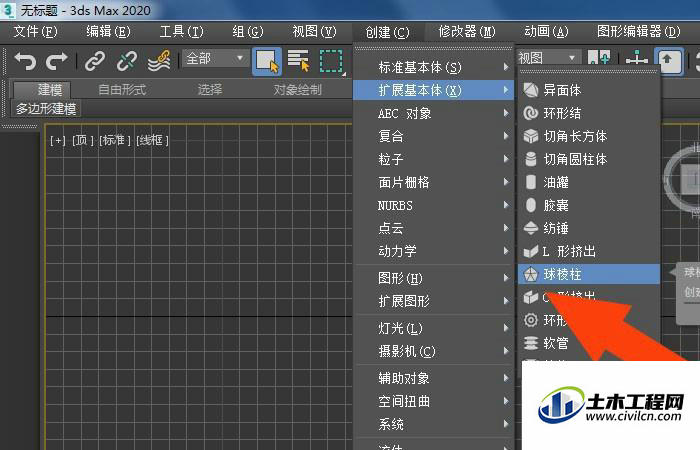Click Bind to Space Warp icon

159,61
